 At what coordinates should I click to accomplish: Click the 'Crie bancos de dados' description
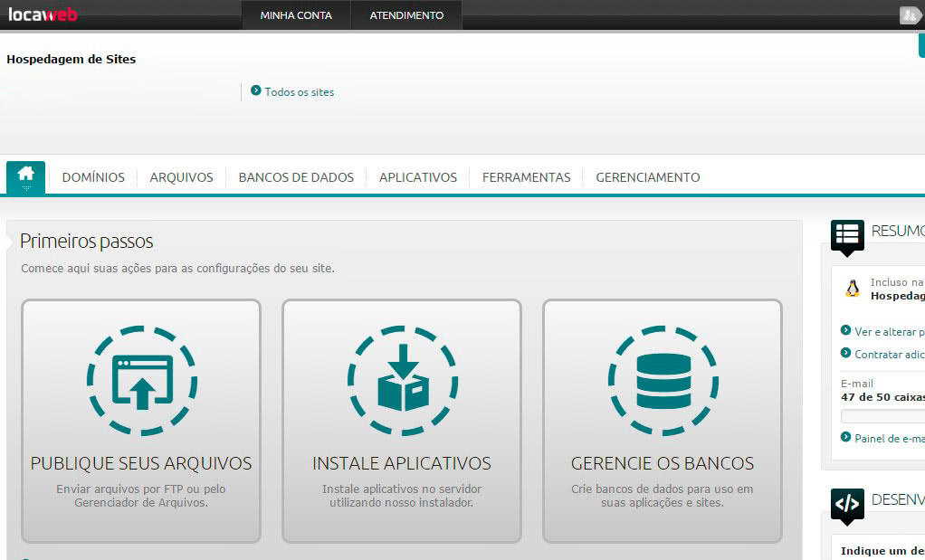tap(663, 496)
